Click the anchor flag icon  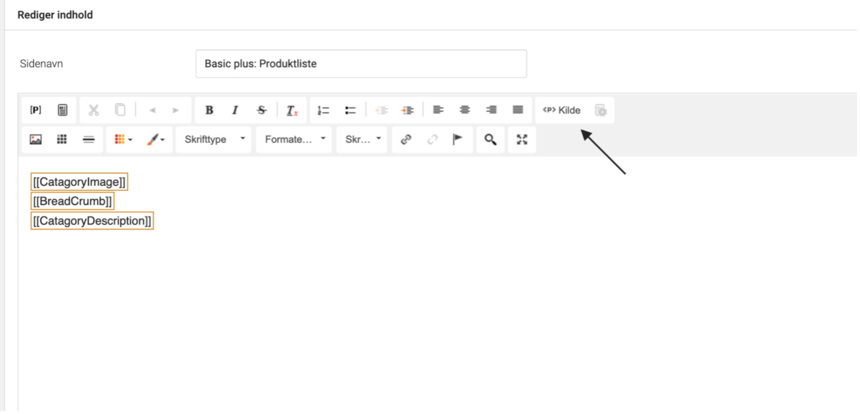[458, 140]
